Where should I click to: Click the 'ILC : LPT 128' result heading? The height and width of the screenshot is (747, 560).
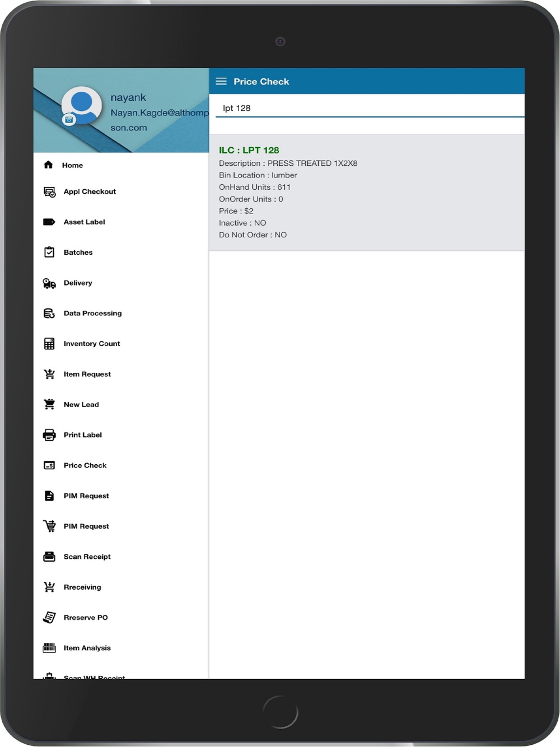249,150
